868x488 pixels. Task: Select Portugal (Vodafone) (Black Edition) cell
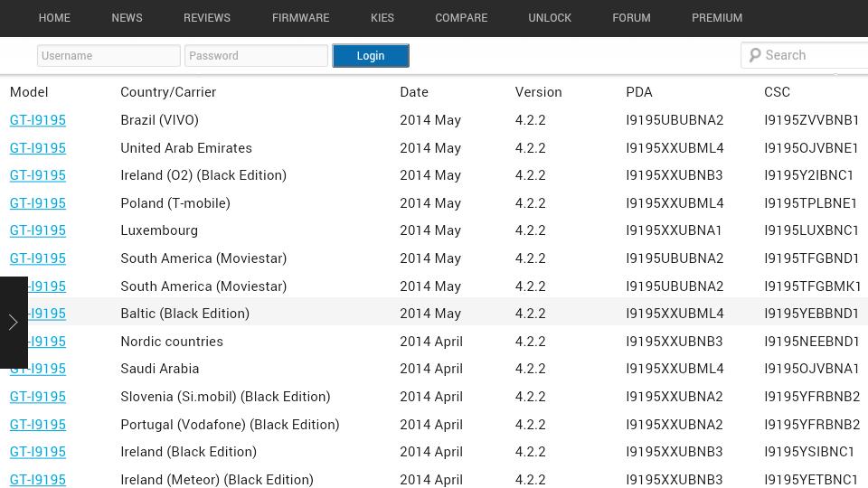[x=230, y=425]
